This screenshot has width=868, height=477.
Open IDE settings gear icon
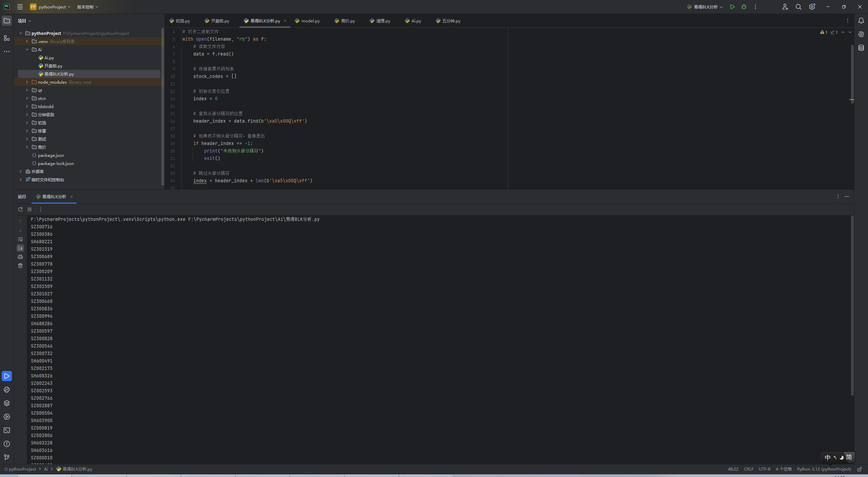(x=812, y=7)
